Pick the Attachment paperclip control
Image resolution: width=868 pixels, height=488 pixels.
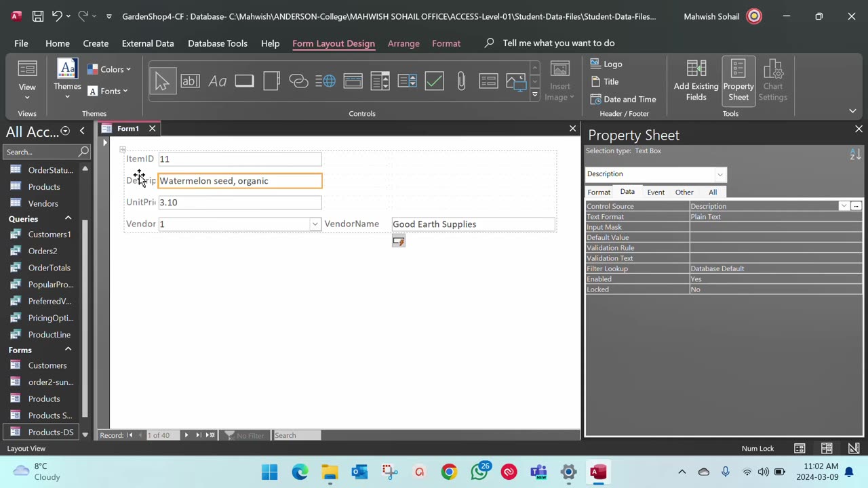click(461, 81)
